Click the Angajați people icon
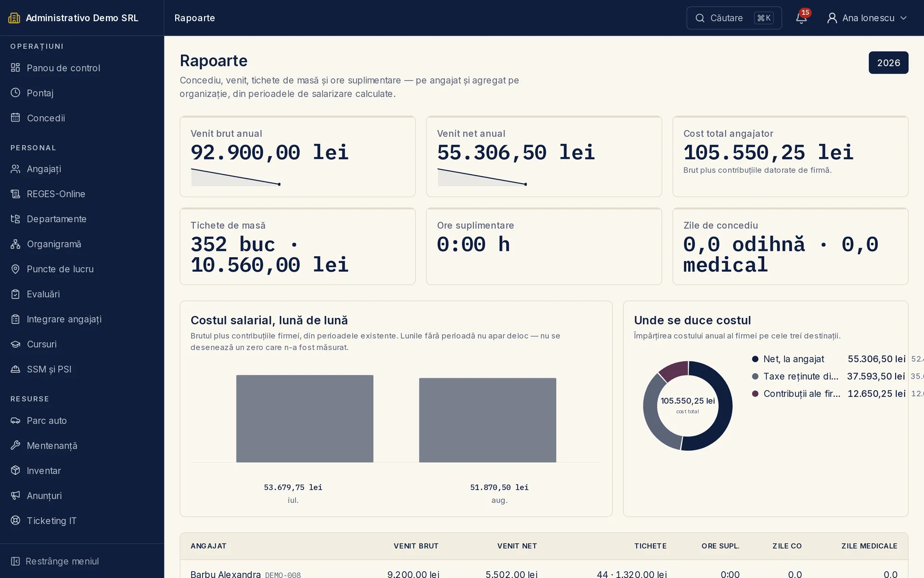924x578 pixels. [15, 169]
